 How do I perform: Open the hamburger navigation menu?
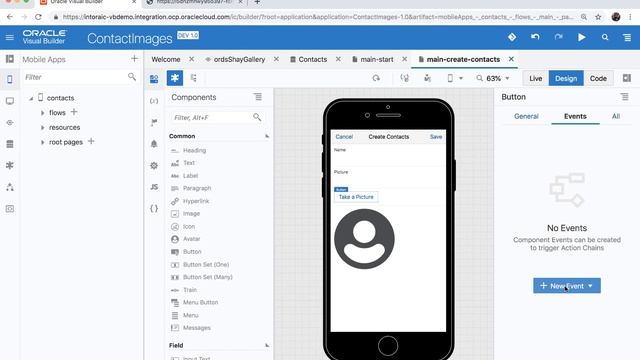tap(9, 38)
